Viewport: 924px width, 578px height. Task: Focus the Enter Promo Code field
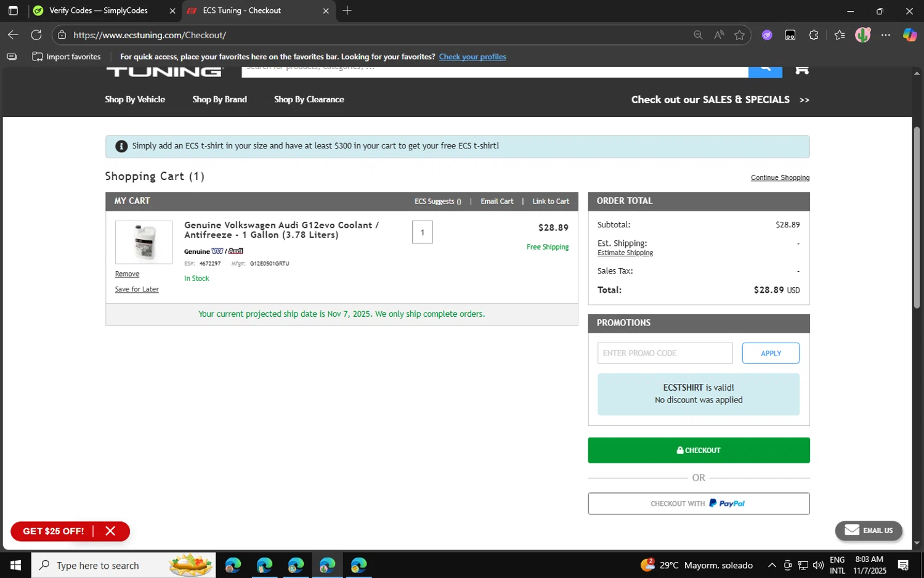tap(665, 353)
